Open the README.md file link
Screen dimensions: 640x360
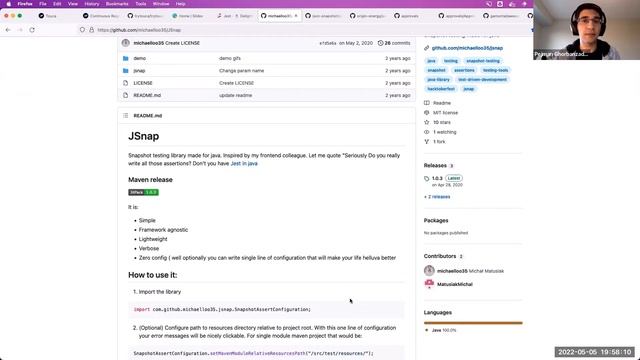tap(147, 95)
